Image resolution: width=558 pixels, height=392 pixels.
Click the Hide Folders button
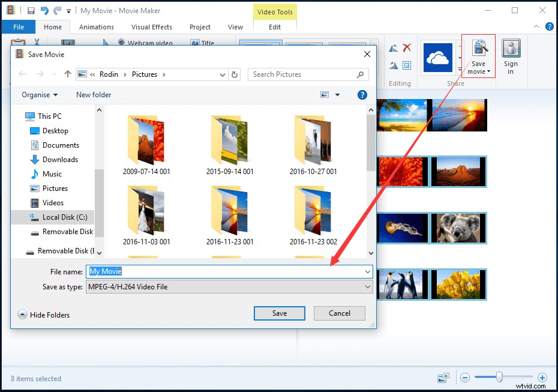44,315
